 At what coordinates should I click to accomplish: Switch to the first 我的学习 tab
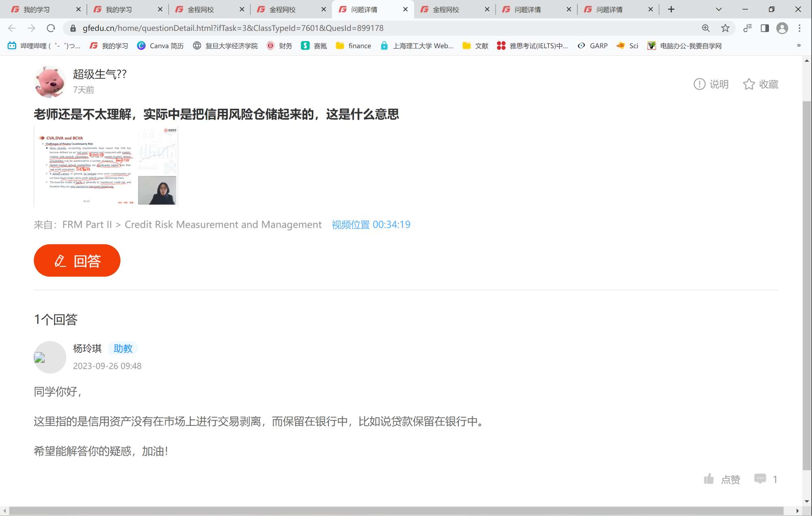(37, 9)
